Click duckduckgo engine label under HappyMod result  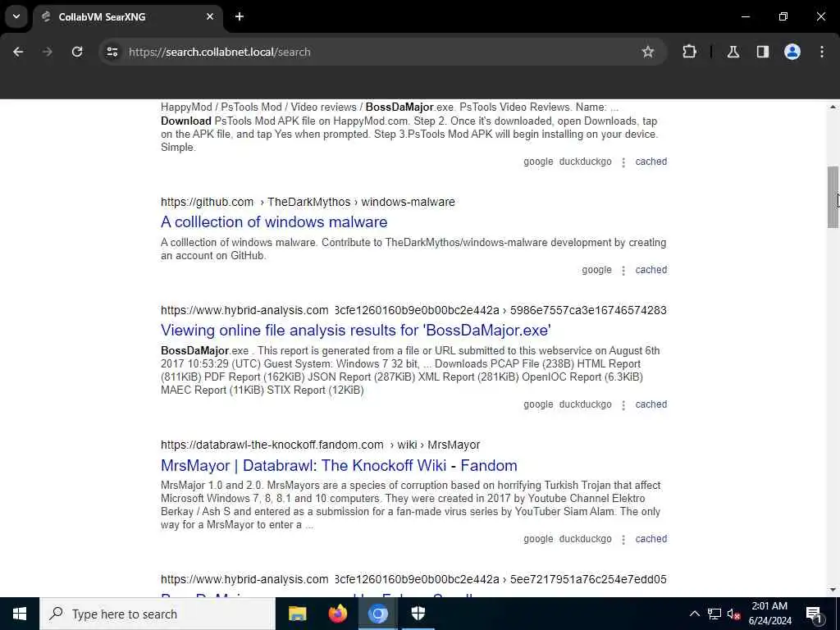(585, 162)
